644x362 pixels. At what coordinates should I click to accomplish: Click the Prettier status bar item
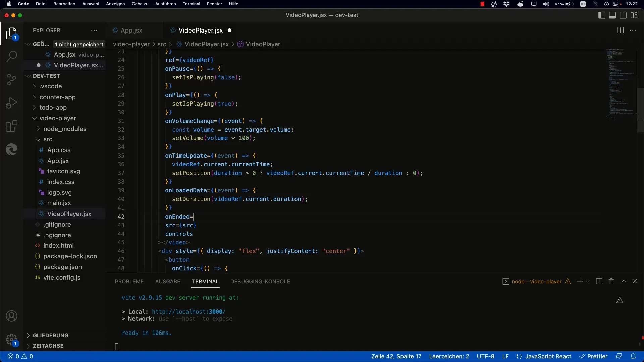[x=593, y=356]
